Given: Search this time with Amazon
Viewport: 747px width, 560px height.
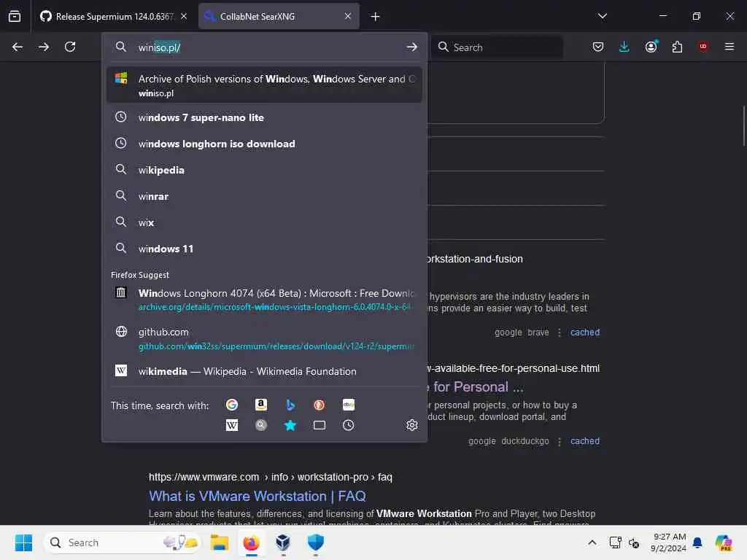Looking at the screenshot, I should point(260,405).
